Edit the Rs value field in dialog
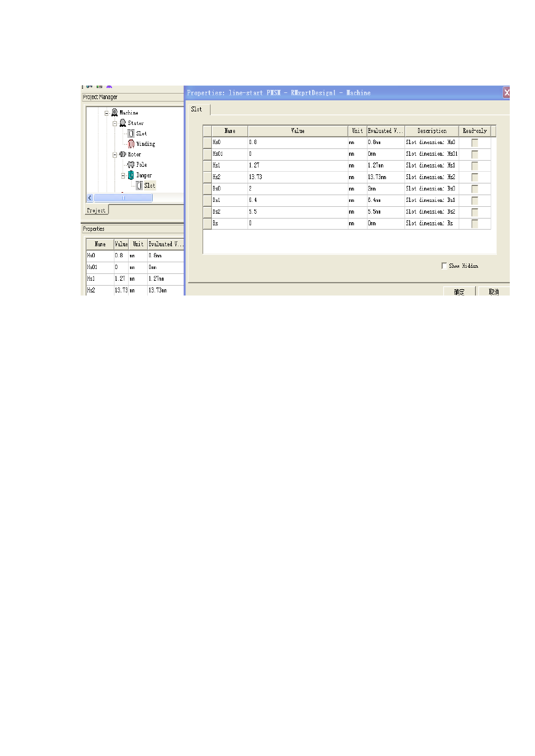This screenshot has width=535, height=756. 298,223
